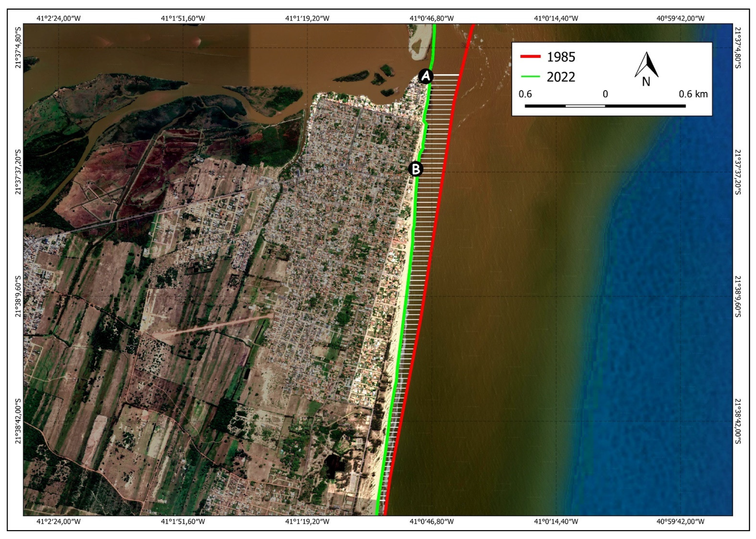Click the 2022 legend text label
The width and height of the screenshot is (756, 539).
pos(561,77)
